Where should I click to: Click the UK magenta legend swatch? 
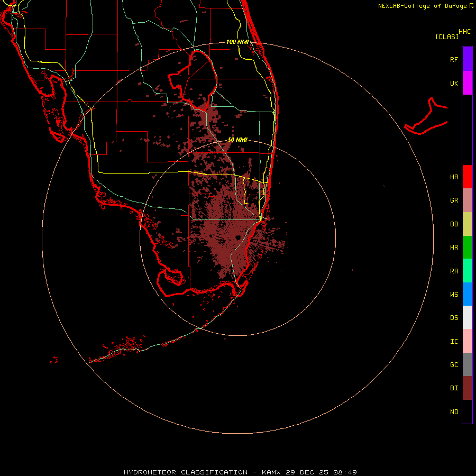coord(467,83)
